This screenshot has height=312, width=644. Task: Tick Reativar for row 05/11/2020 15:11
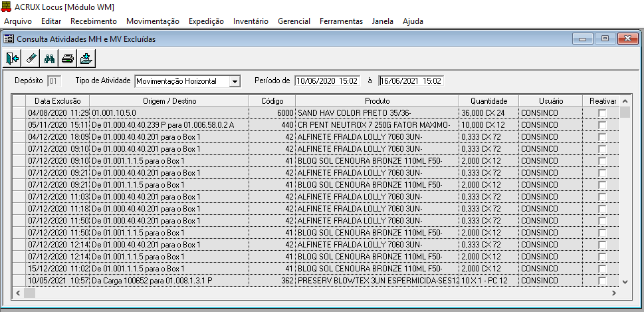coord(602,124)
